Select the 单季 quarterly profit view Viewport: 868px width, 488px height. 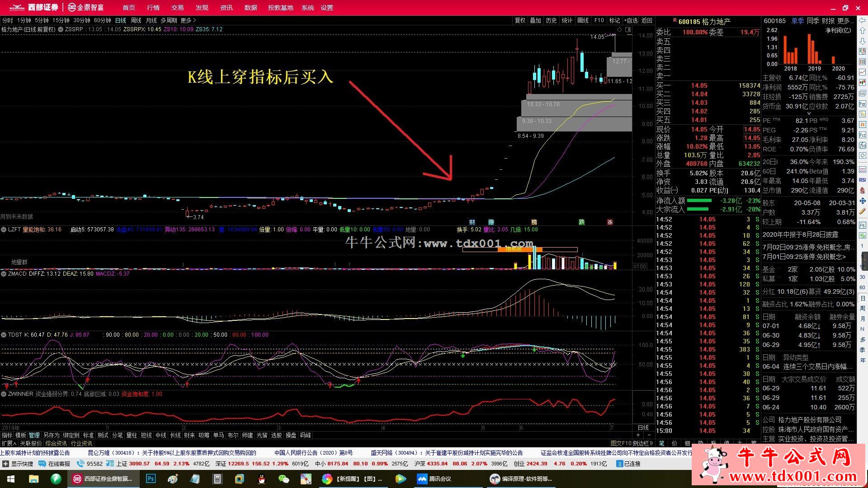(797, 21)
